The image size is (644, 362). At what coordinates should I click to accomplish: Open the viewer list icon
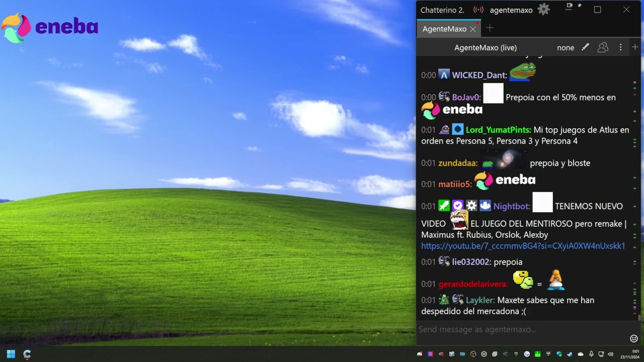tap(603, 47)
